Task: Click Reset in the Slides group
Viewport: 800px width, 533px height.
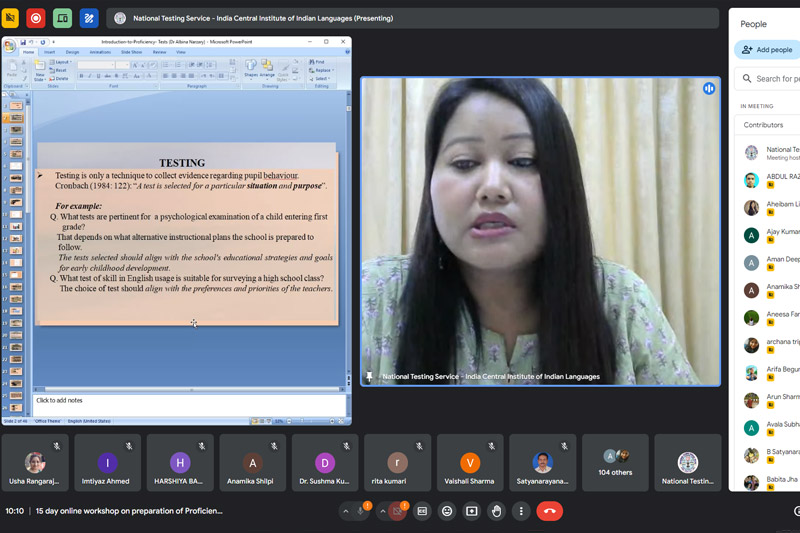Action: [x=58, y=70]
